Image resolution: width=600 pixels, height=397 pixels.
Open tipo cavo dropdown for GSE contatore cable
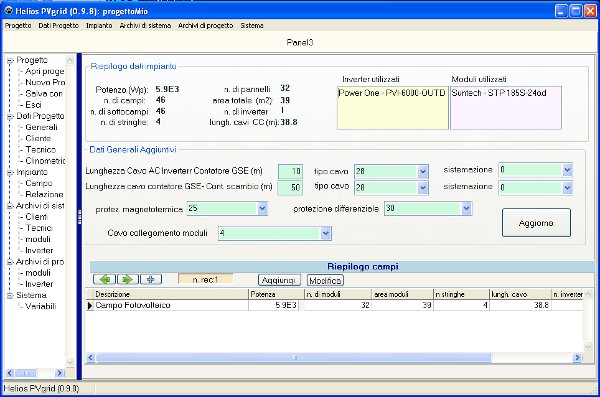[x=422, y=188]
